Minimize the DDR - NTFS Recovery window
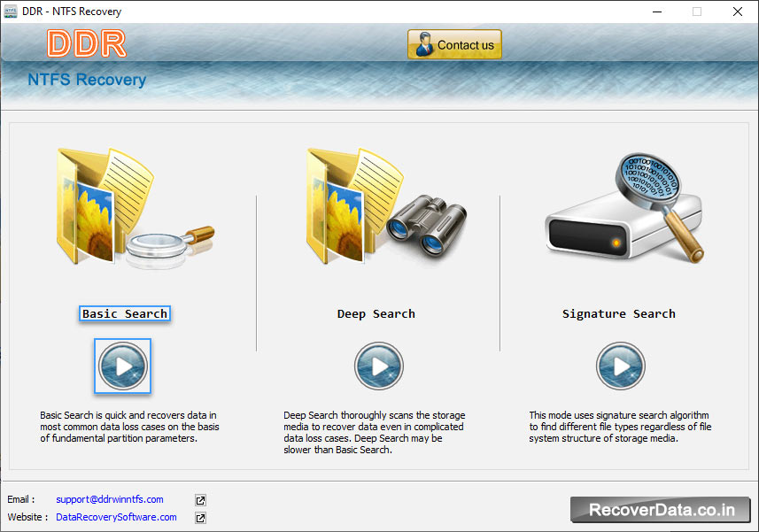The width and height of the screenshot is (759, 532). click(x=657, y=12)
